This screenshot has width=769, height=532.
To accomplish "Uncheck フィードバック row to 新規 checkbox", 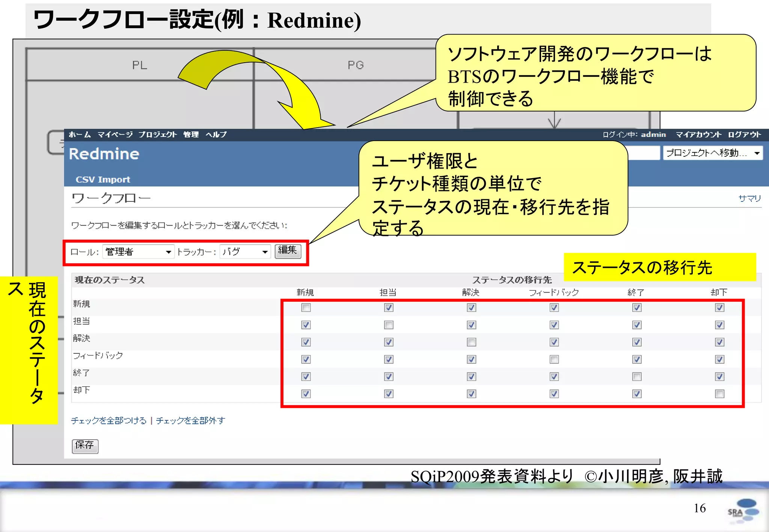I will click(306, 359).
